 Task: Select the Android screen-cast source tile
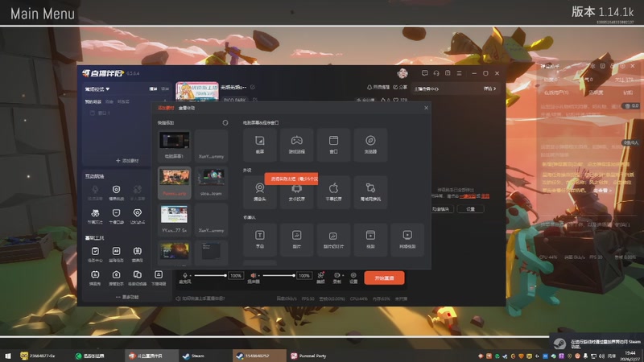click(296, 192)
